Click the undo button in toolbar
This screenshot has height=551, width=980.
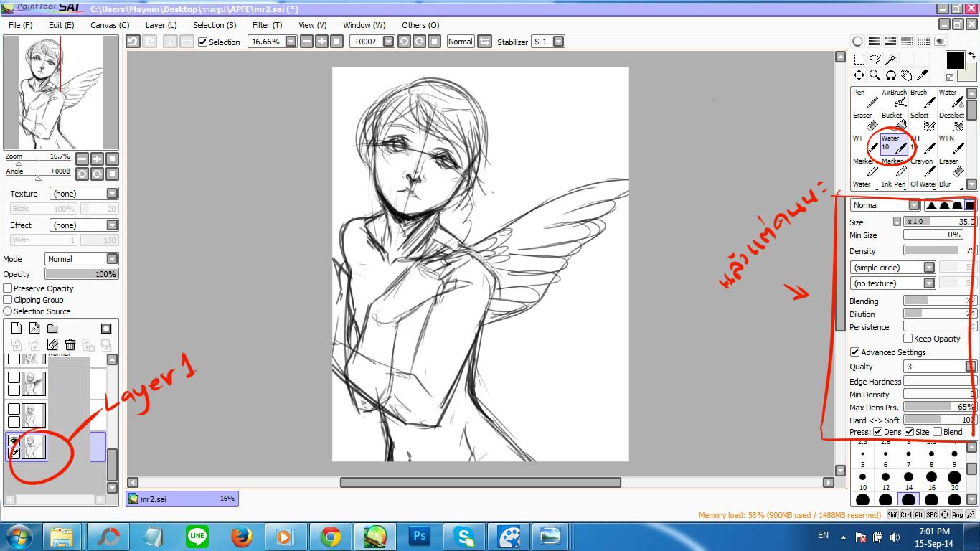click(x=133, y=42)
